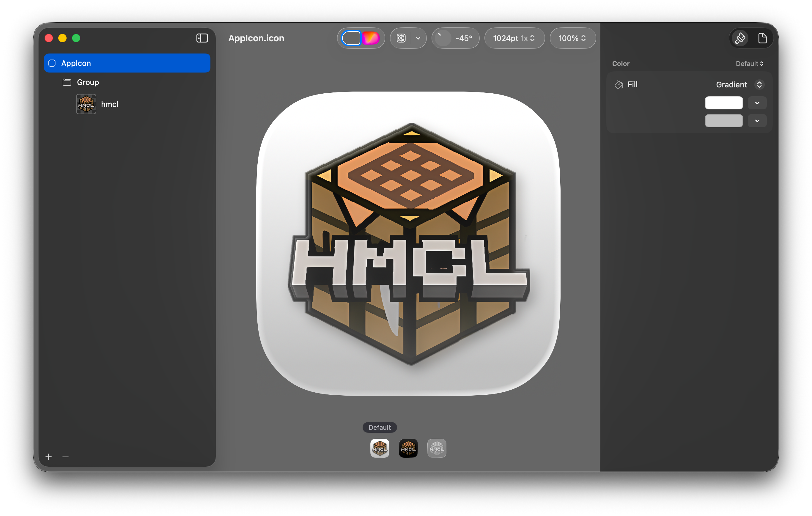Click the minus remove layer icon

(x=65, y=457)
